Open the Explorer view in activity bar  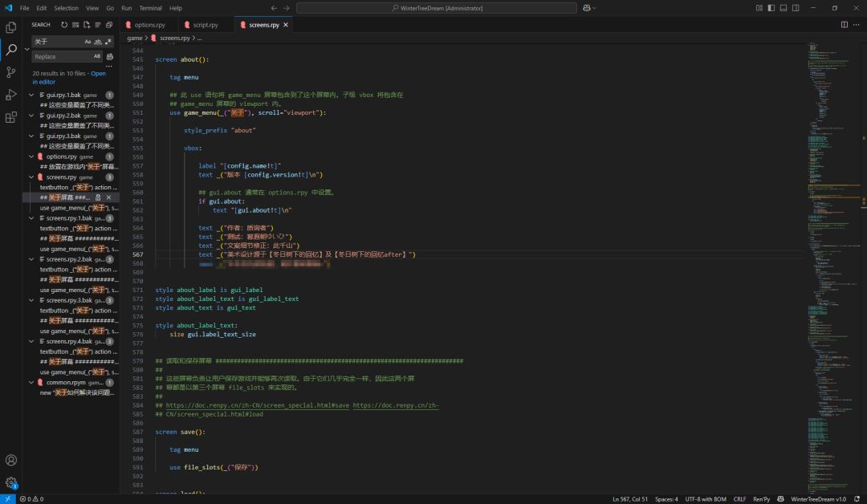[x=11, y=26]
